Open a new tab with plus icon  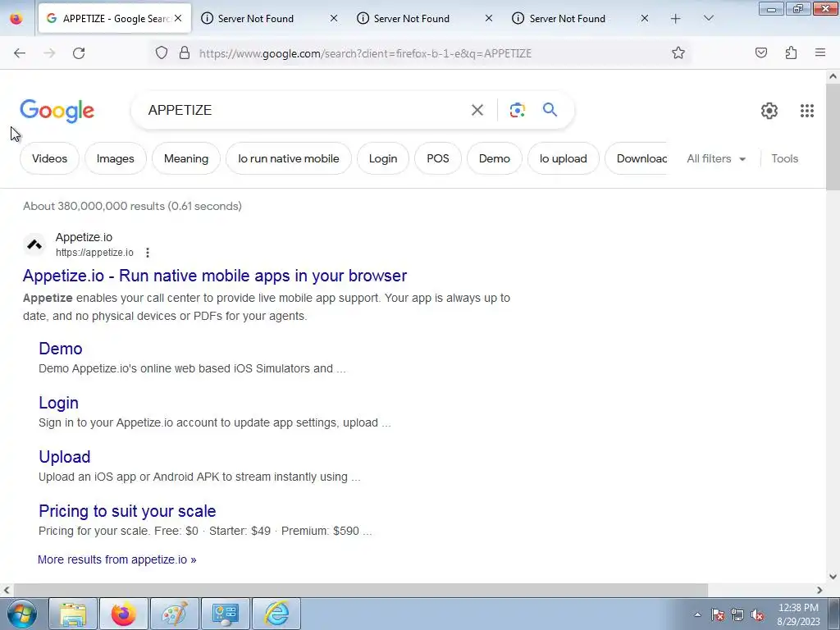tap(676, 19)
